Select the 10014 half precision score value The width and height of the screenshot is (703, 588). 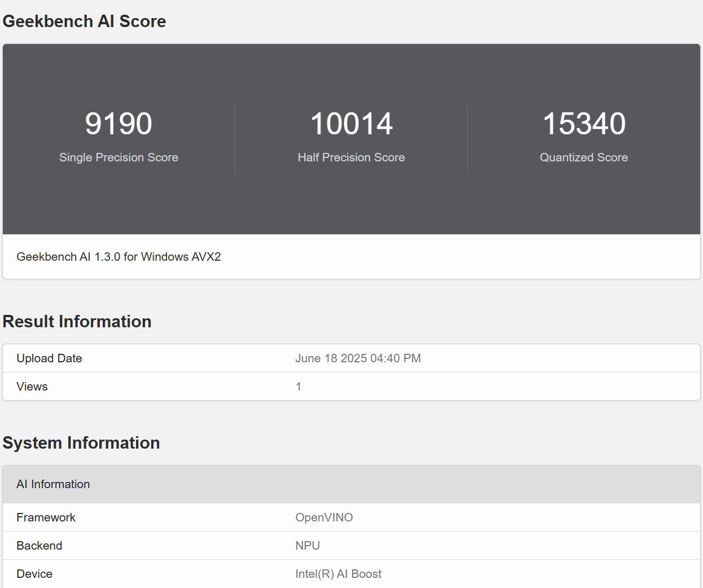click(351, 124)
